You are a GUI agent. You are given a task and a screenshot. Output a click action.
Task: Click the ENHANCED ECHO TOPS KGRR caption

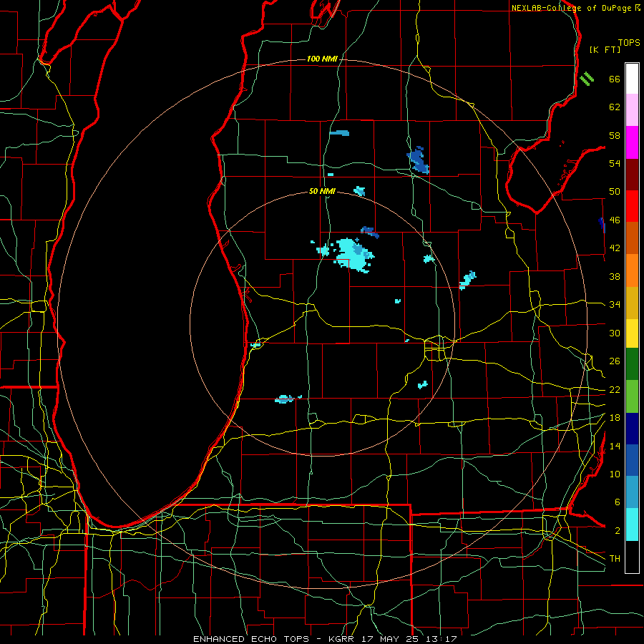[325, 639]
